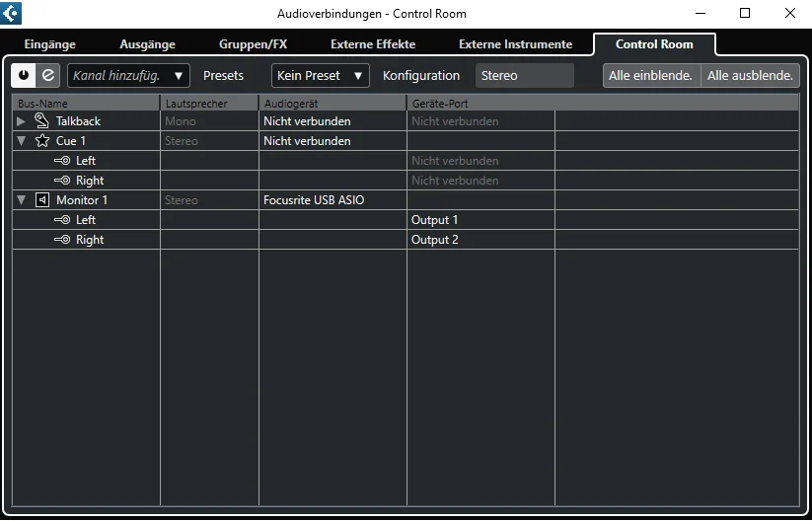Click the 'Alle einblende.' button

tap(651, 76)
